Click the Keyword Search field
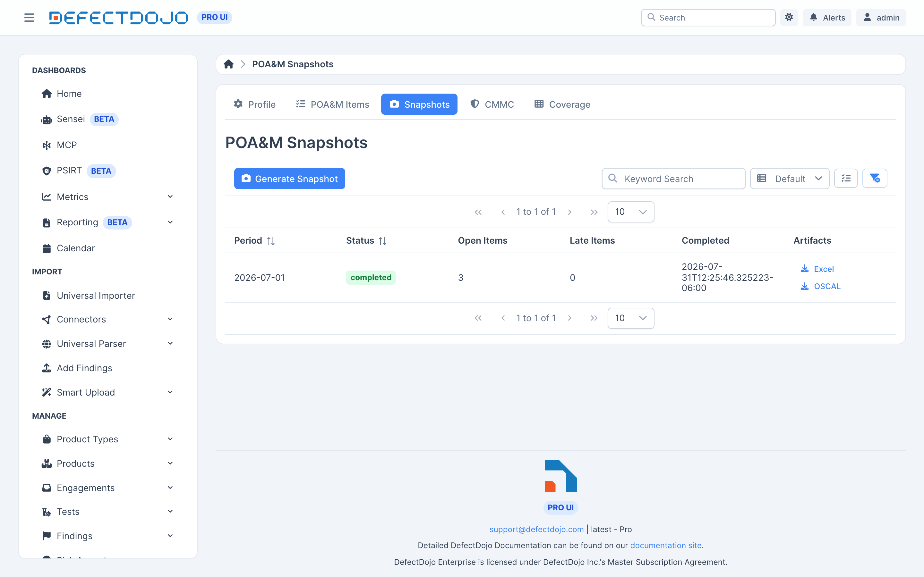Screen dimensions: 924x577 pyautogui.click(x=673, y=178)
